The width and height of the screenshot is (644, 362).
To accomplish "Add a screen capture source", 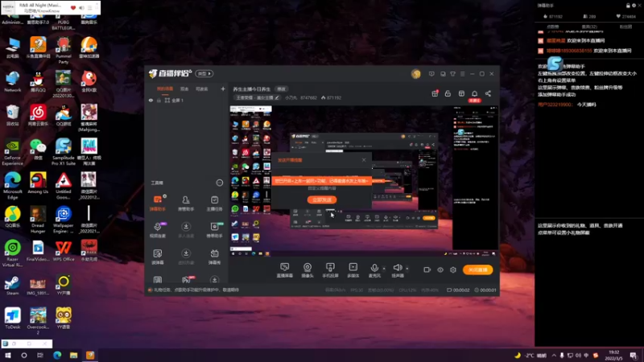I will pyautogui.click(x=285, y=269).
